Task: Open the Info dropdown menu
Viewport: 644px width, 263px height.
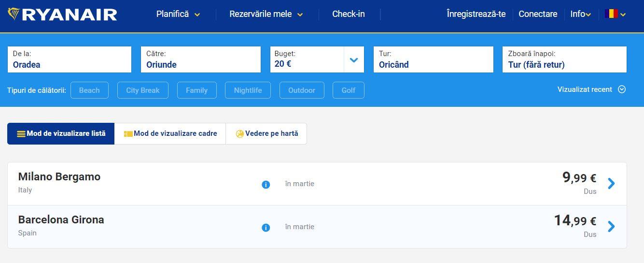Action: tap(581, 14)
